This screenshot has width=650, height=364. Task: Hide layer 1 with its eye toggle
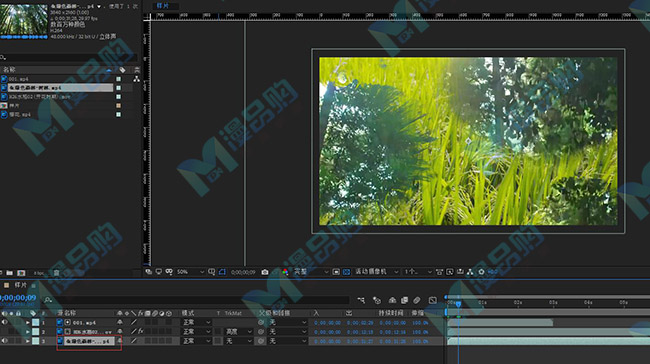[5, 322]
